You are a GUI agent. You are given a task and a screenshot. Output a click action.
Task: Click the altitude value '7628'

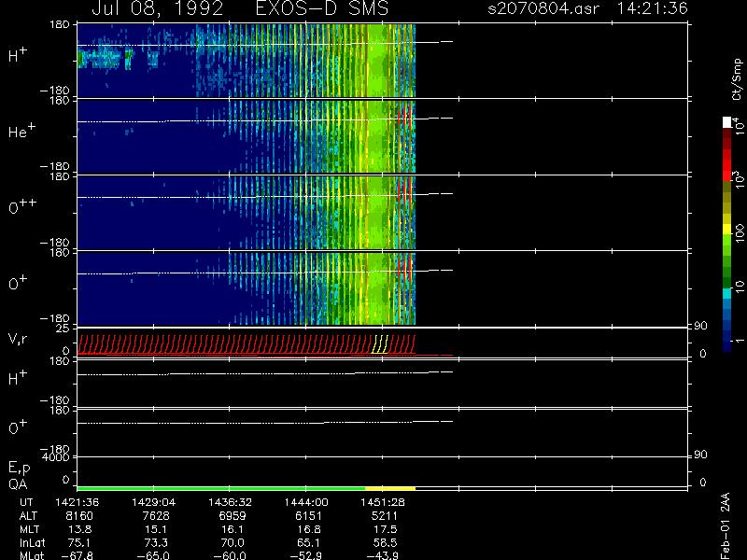pyautogui.click(x=156, y=516)
